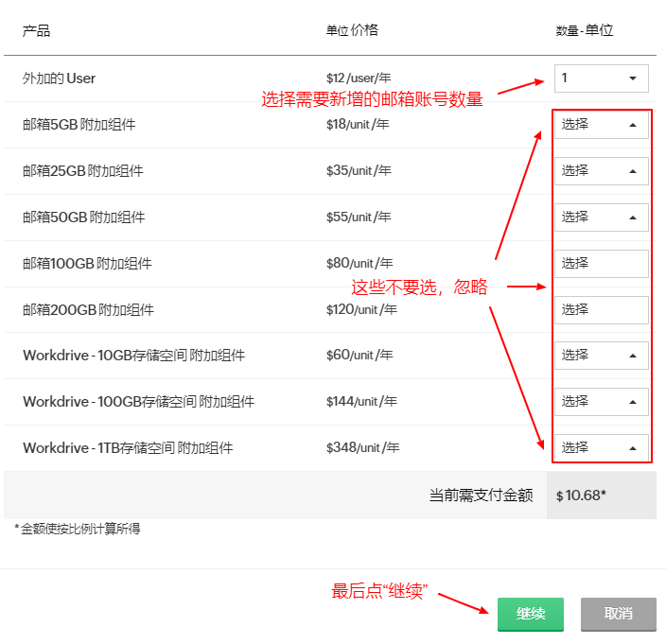Viewport: 666px width, 644px height.
Task: Click the $10.68 payable amount
Action: click(581, 496)
